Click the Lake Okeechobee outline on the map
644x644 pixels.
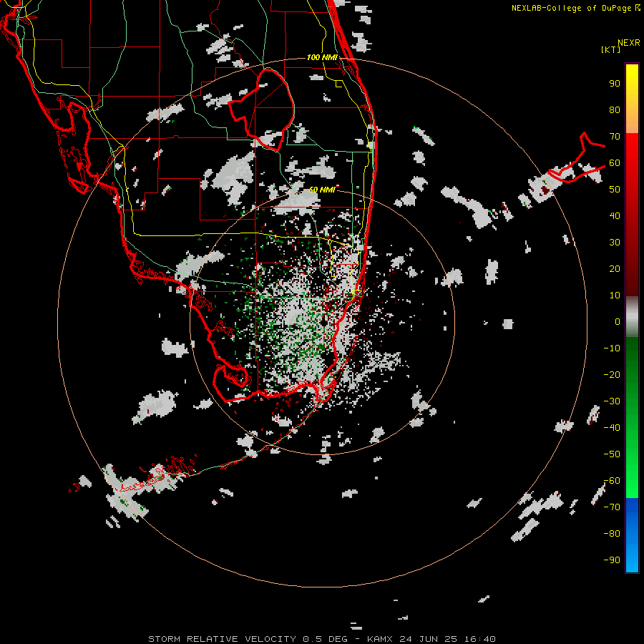click(x=261, y=109)
